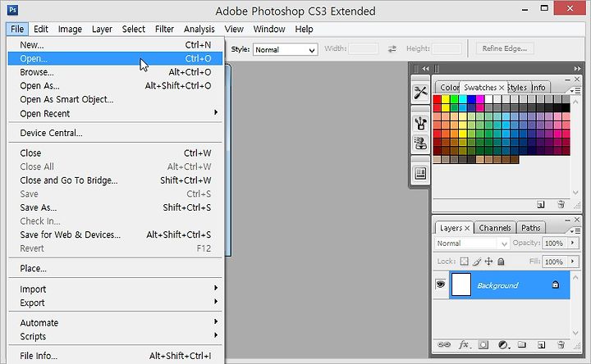Click the swap width and height icon

[x=392, y=48]
